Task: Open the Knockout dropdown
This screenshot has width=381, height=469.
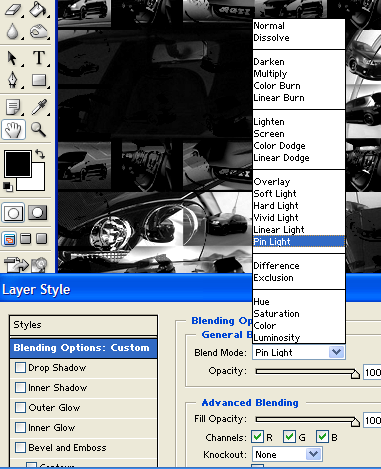Action: point(287,454)
